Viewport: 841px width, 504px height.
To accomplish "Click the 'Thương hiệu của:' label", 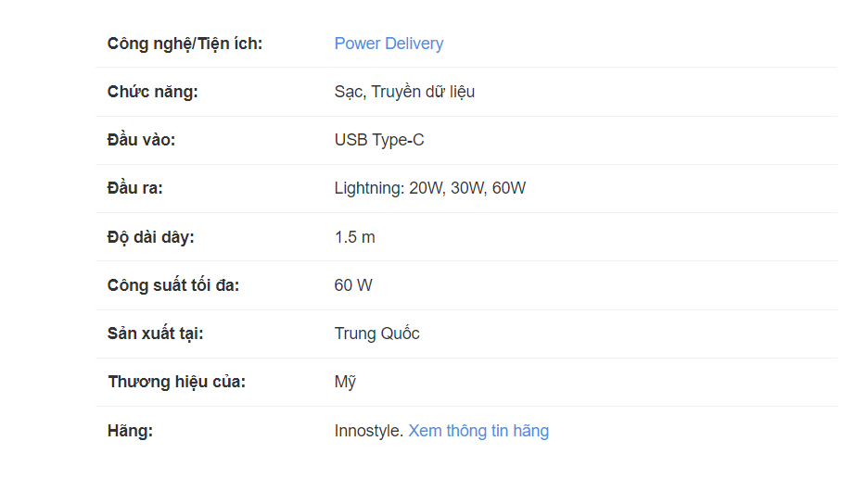I will coord(176,382).
